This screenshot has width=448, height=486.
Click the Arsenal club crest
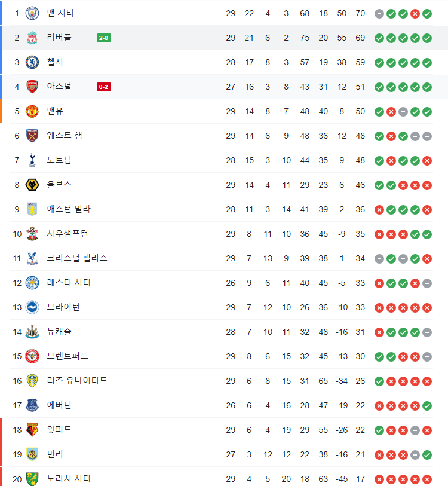[x=32, y=87]
